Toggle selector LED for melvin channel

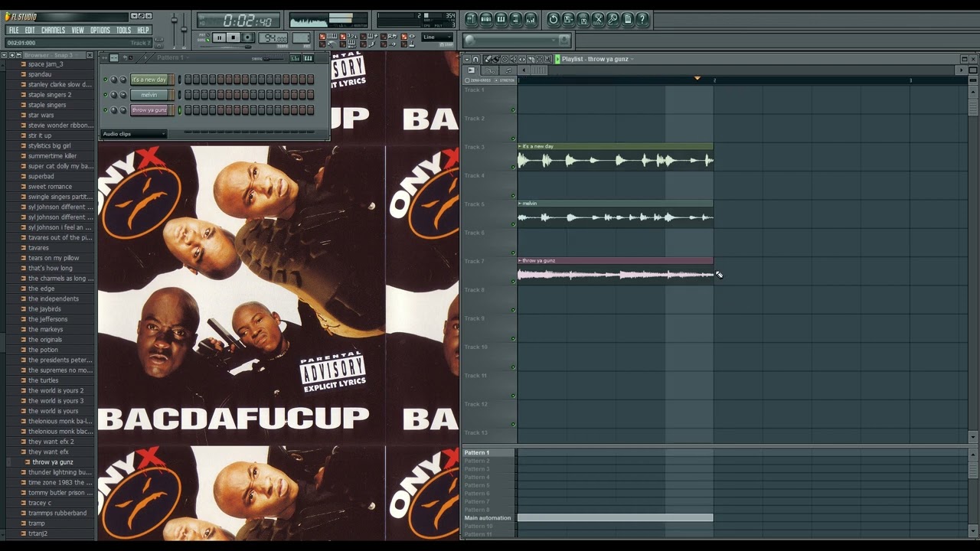(180, 95)
